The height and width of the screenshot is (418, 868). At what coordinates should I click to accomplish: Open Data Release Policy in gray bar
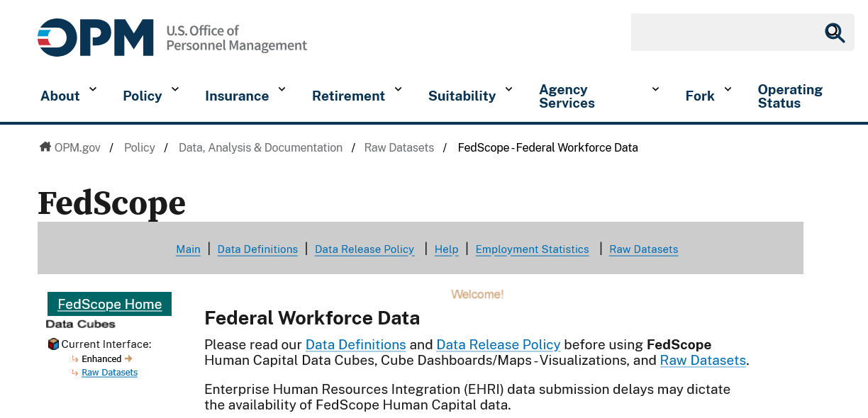coord(365,249)
